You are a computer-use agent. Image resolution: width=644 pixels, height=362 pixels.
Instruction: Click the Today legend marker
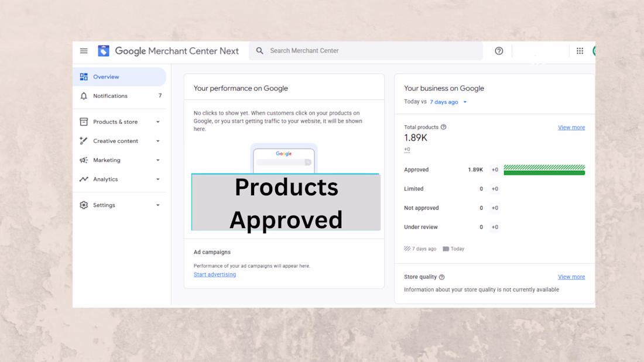pyautogui.click(x=446, y=249)
